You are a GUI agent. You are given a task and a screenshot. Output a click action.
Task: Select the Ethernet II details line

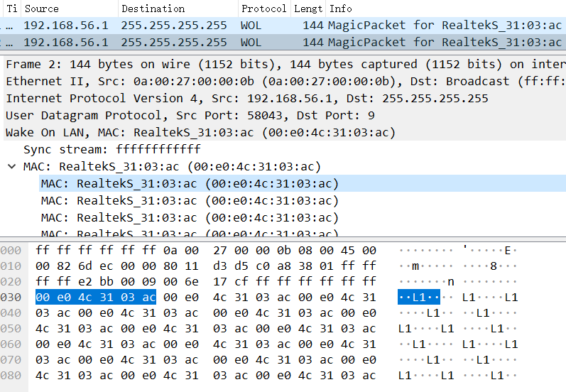pos(284,81)
